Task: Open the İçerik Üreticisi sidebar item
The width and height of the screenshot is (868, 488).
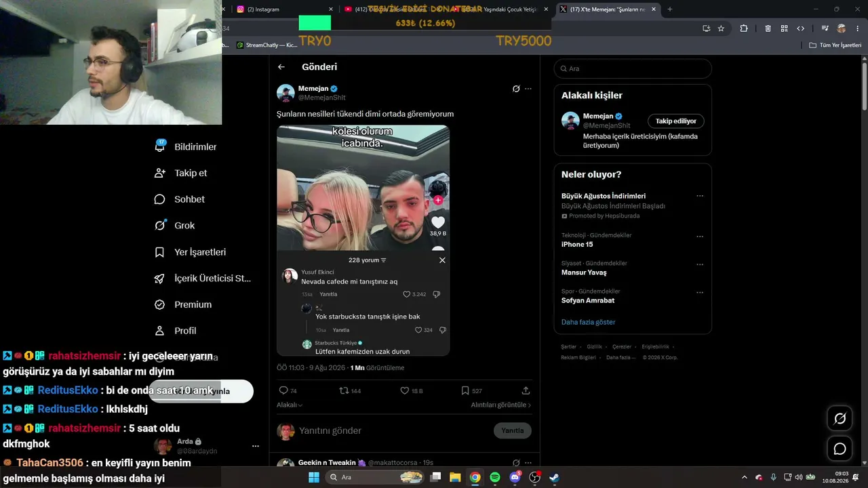Action: tap(203, 279)
